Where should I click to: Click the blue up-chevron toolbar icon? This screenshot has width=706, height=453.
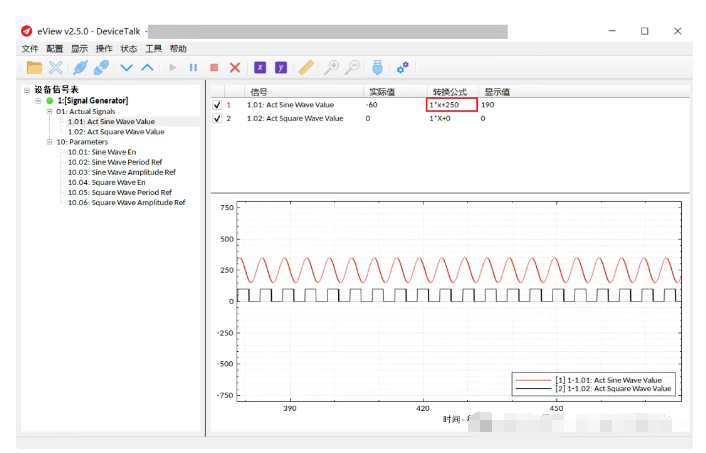[147, 68]
